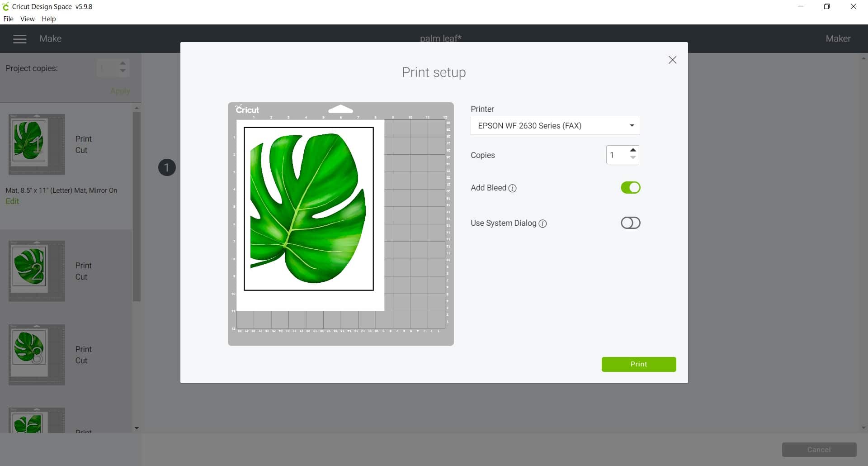Decrease Project copies with down arrow
This screenshot has width=868, height=466.
(123, 71)
